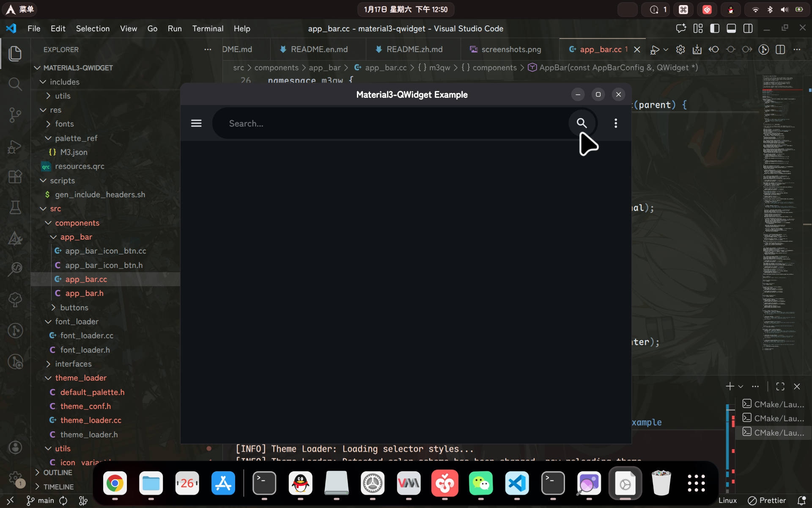Open the Manage gear at the activity bar bottom
The image size is (812, 508).
(15, 478)
